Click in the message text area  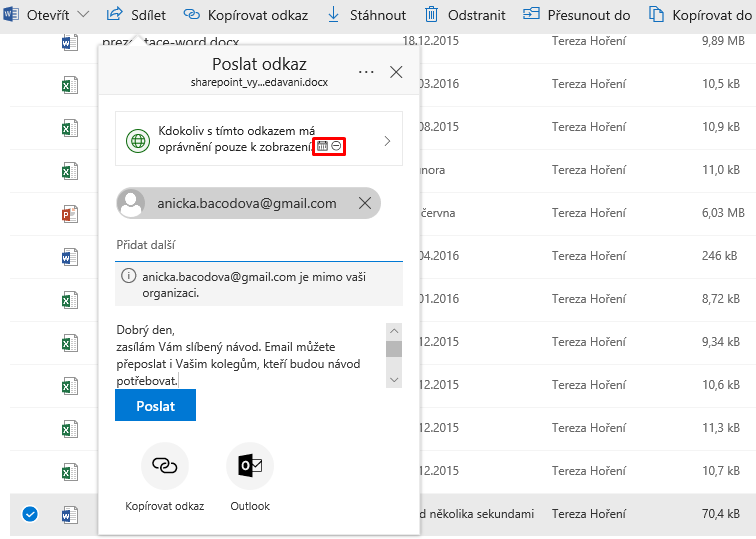point(250,355)
